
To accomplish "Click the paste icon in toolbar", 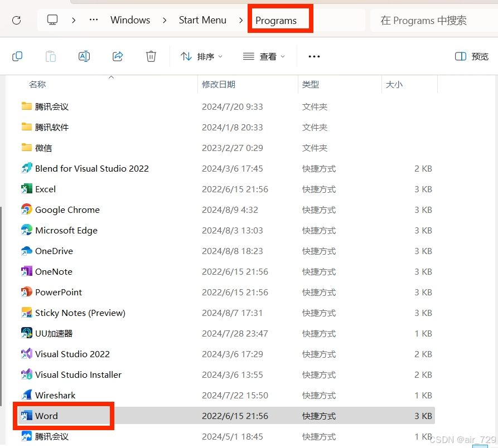I will (x=51, y=56).
